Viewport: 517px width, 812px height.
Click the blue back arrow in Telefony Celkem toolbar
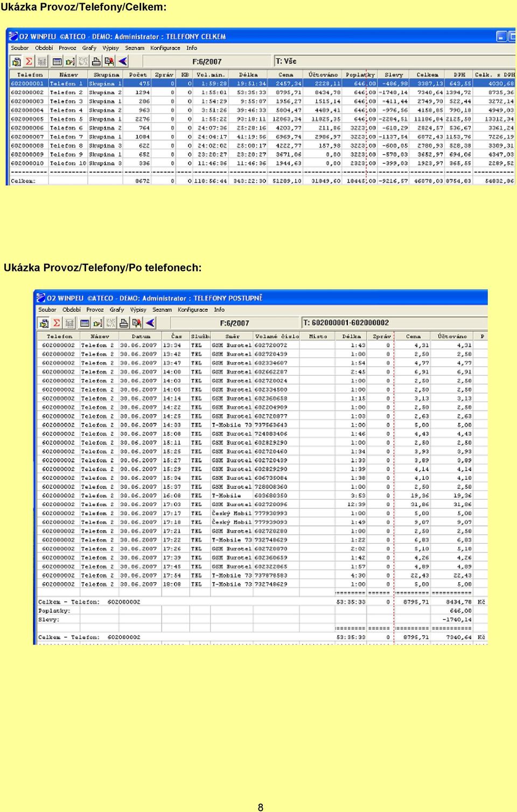[122, 61]
